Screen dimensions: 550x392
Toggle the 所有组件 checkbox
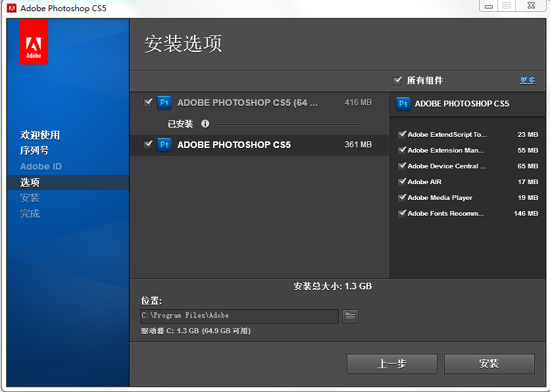click(x=397, y=81)
